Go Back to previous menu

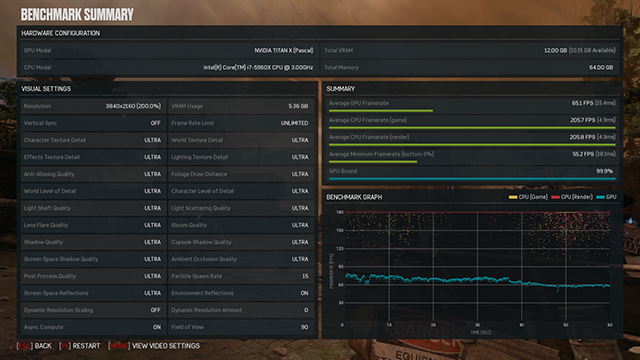click(43, 346)
